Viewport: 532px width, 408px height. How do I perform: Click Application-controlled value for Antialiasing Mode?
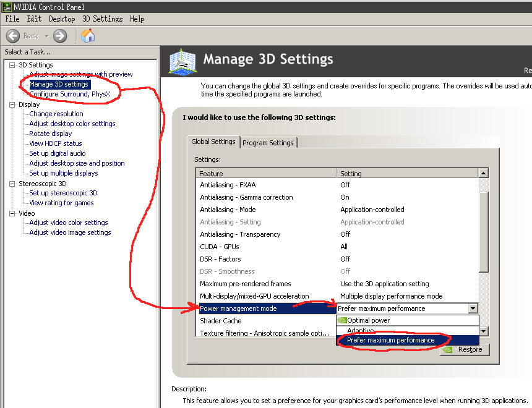tap(372, 210)
